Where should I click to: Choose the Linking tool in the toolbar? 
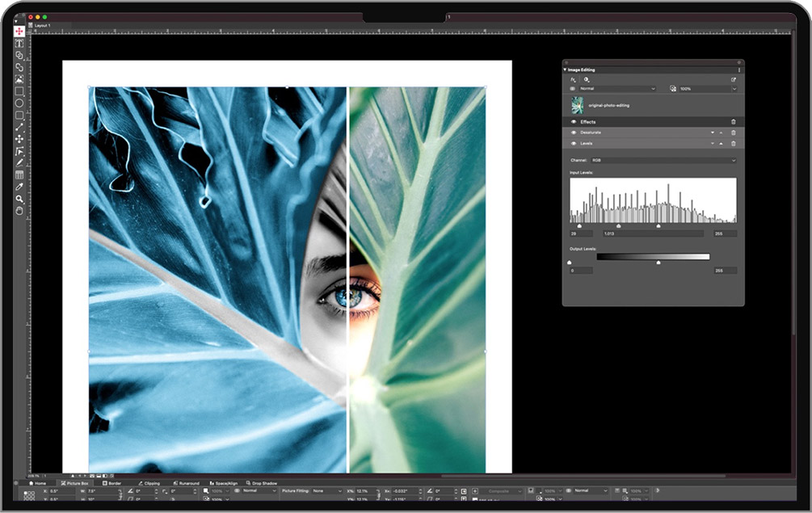pyautogui.click(x=19, y=55)
